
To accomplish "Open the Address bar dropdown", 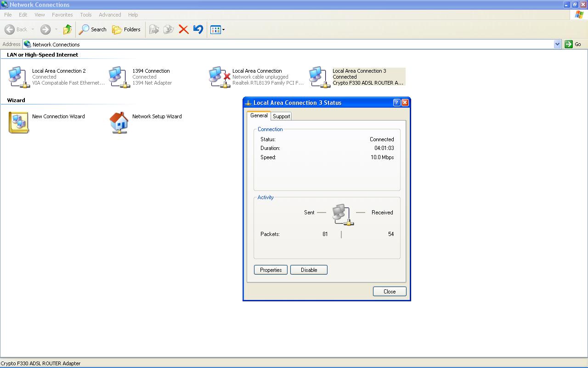I will [557, 44].
